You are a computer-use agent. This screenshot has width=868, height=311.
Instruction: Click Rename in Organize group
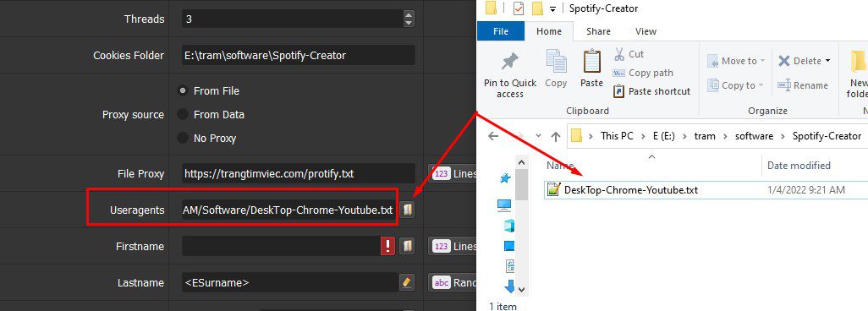click(x=803, y=85)
